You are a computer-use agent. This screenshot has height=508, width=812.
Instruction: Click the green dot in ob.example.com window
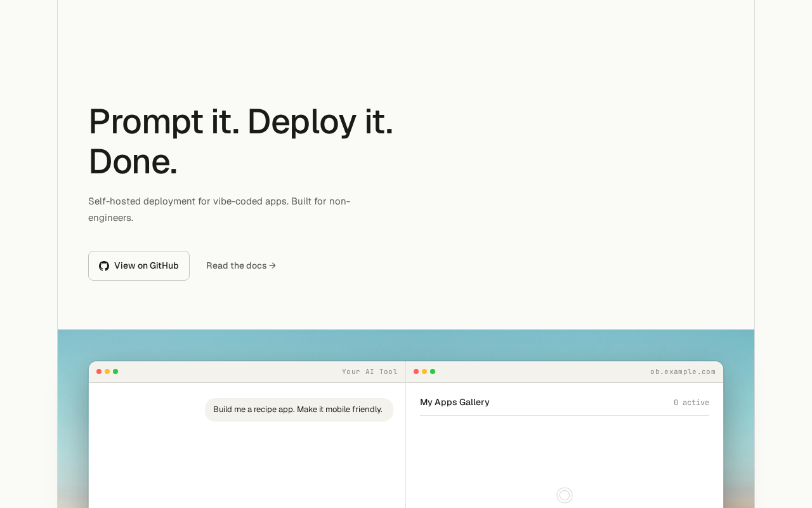click(x=433, y=371)
